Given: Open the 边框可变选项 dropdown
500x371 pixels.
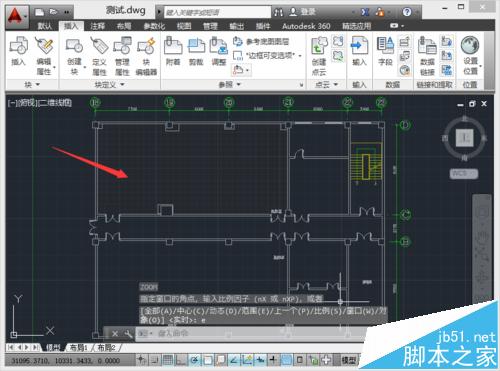Looking at the screenshot, I should click(x=299, y=56).
